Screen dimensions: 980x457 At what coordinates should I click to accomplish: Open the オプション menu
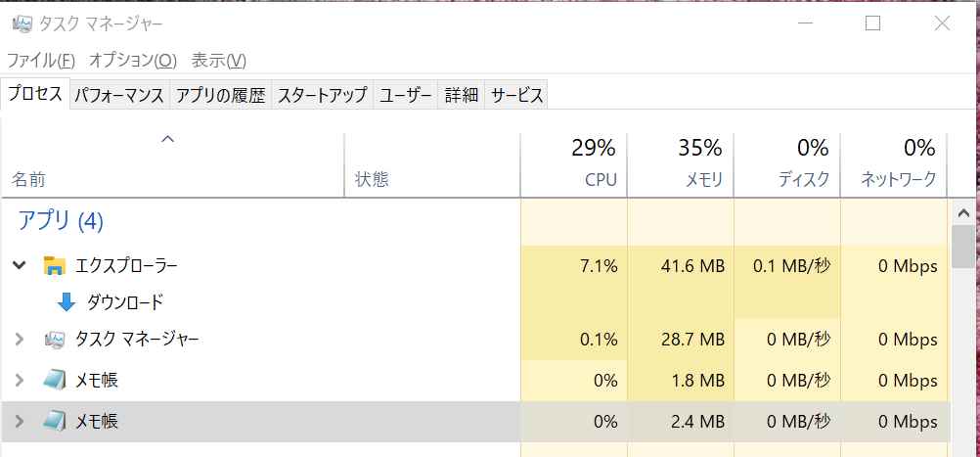(132, 60)
